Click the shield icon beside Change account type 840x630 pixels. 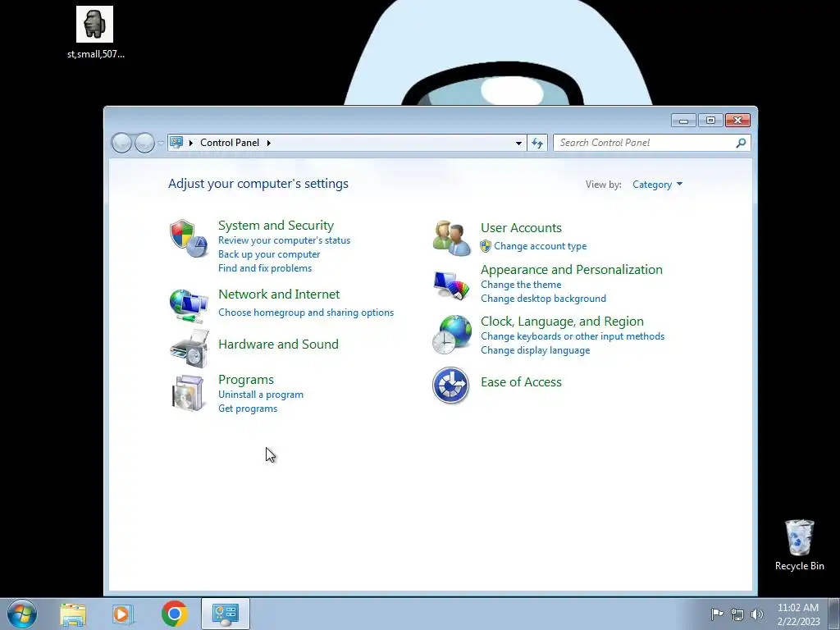486,246
